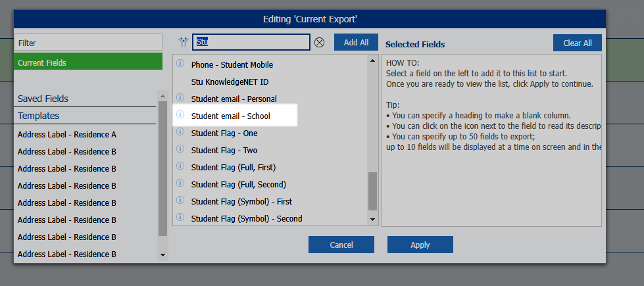This screenshot has height=286, width=644.
Task: Click info icon beside Student Flag (Full, Second)
Action: pyautogui.click(x=180, y=183)
